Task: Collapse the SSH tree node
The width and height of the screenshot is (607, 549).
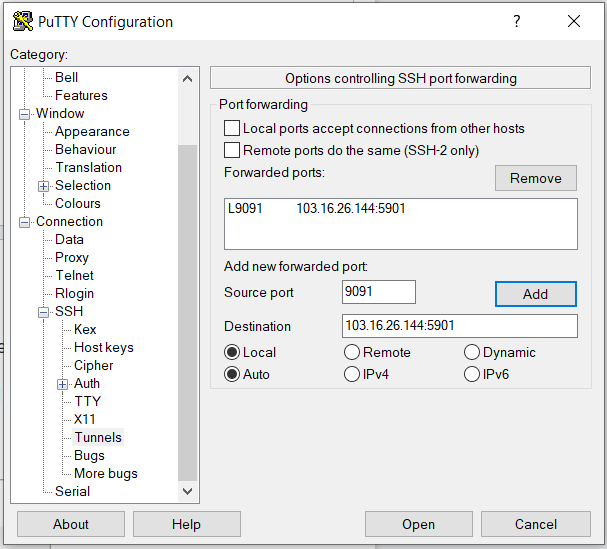Action: point(43,312)
